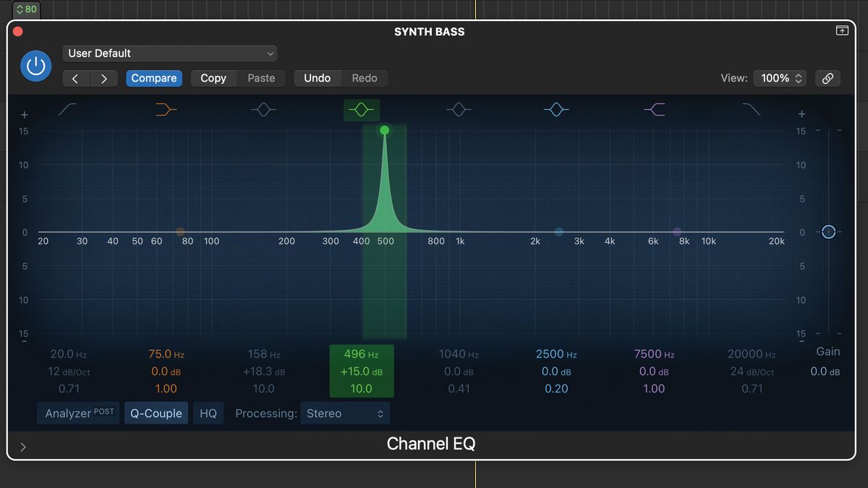
Task: Click the channel link icon near View
Action: 827,78
